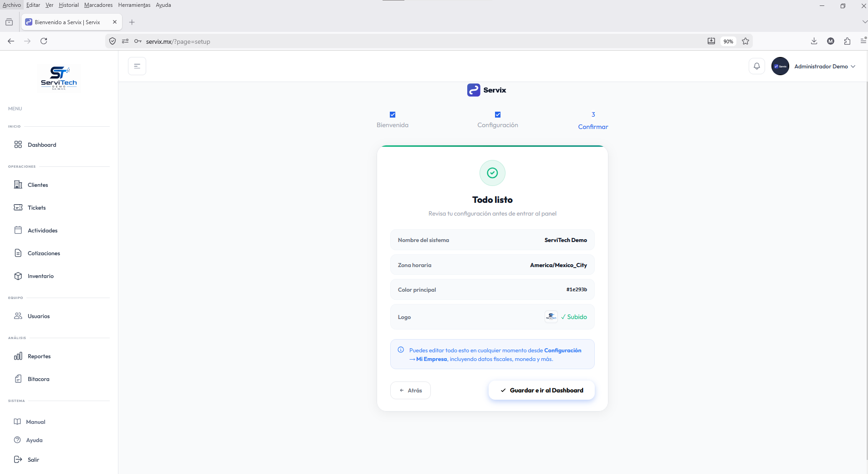Open the browser extensions puzzle icon
The height and width of the screenshot is (474, 868).
pos(847,41)
